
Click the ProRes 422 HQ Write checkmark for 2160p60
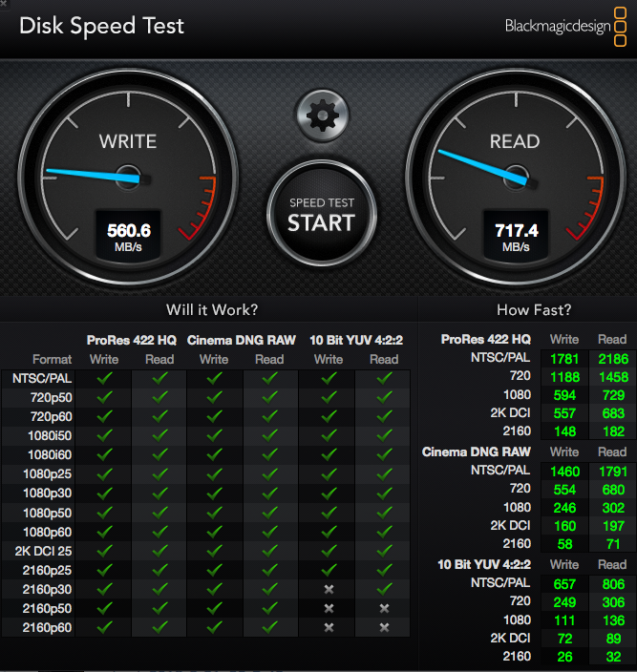click(x=104, y=627)
